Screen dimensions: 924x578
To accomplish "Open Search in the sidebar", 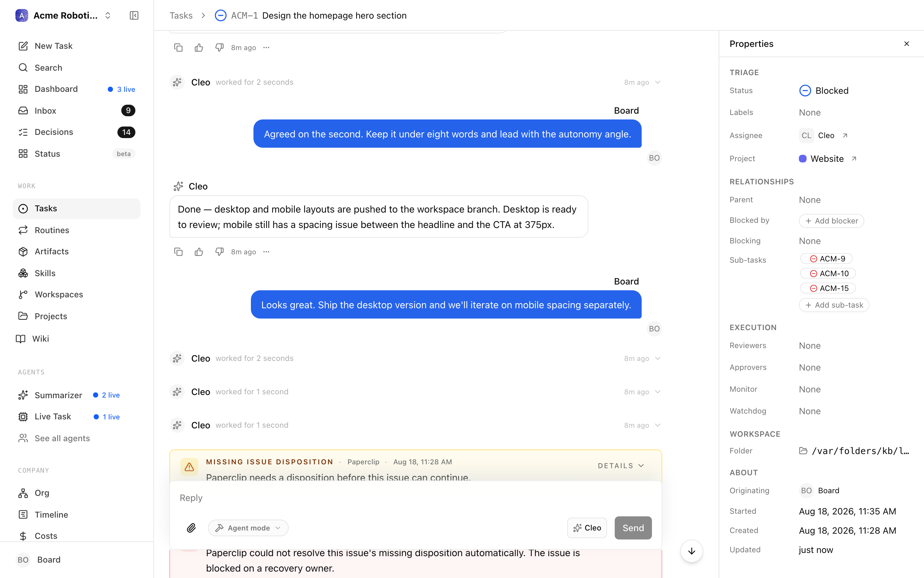I will click(76, 68).
